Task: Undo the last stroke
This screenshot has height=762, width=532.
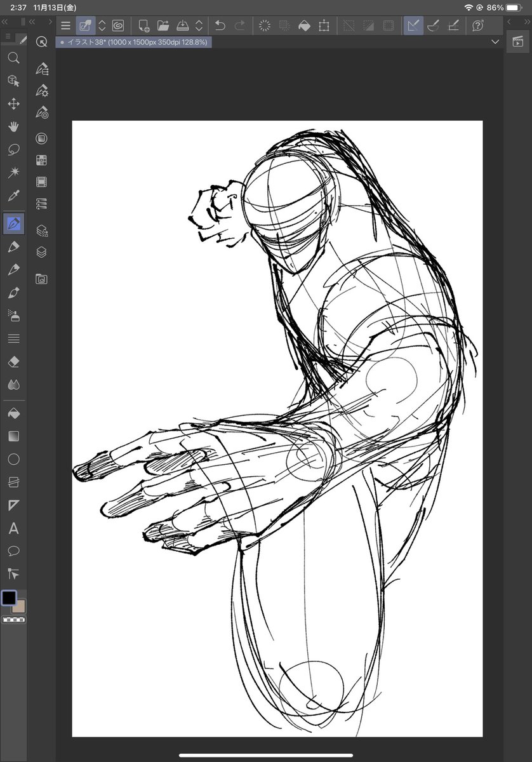Action: (220, 25)
